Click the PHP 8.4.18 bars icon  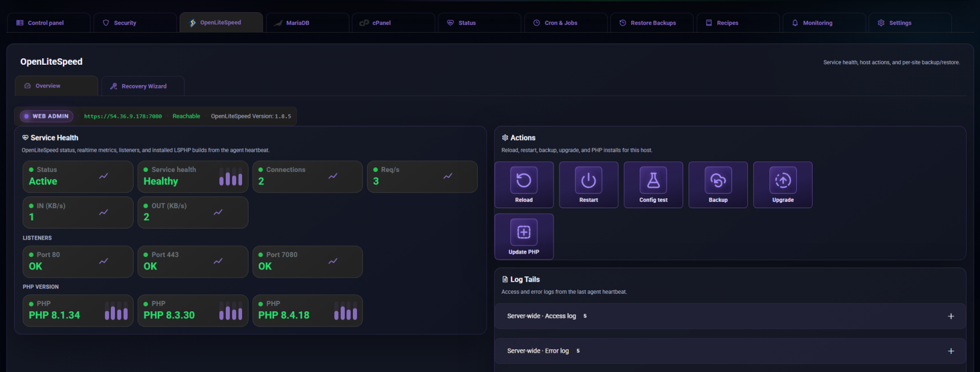(x=345, y=311)
